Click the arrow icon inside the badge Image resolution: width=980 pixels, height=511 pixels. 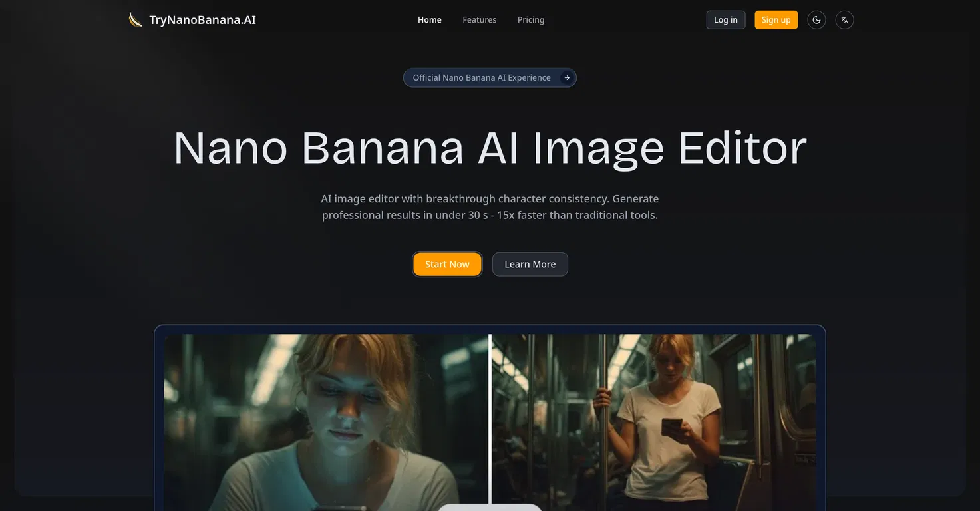click(567, 78)
